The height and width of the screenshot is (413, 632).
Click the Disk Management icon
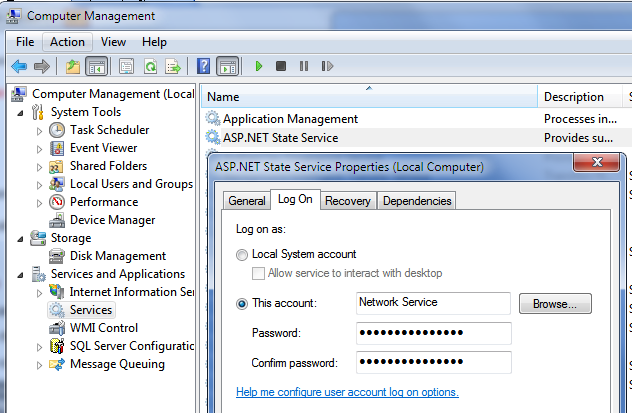pos(56,256)
